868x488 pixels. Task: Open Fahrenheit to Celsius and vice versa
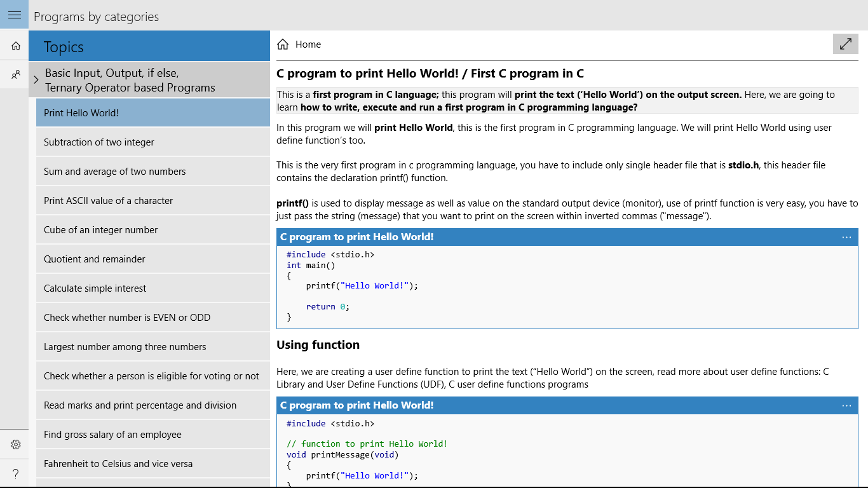(153, 464)
